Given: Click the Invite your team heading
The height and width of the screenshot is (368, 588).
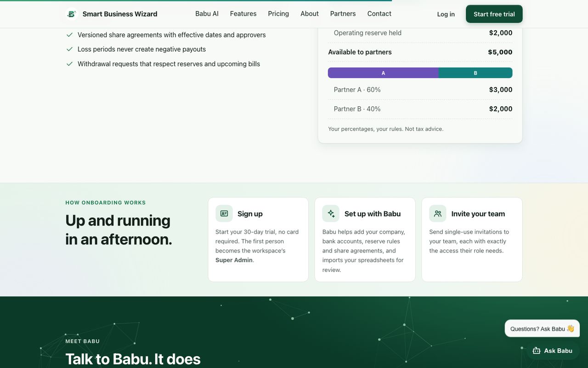Looking at the screenshot, I should coord(478,214).
